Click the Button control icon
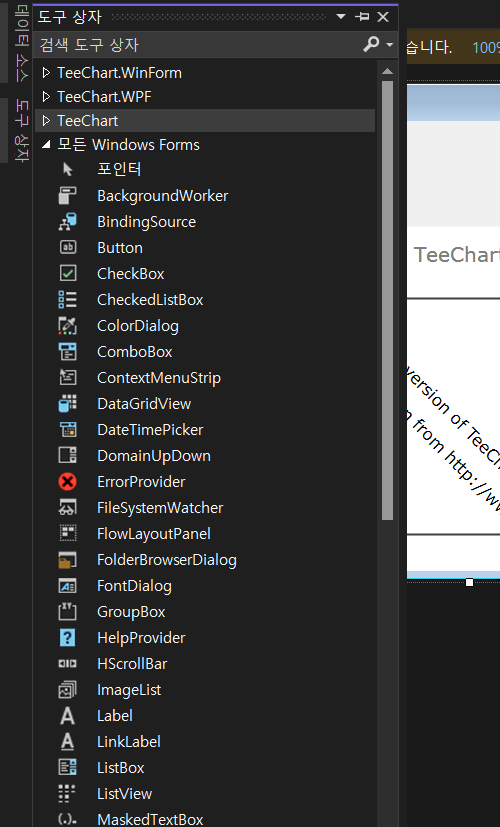500x827 pixels. 68,247
